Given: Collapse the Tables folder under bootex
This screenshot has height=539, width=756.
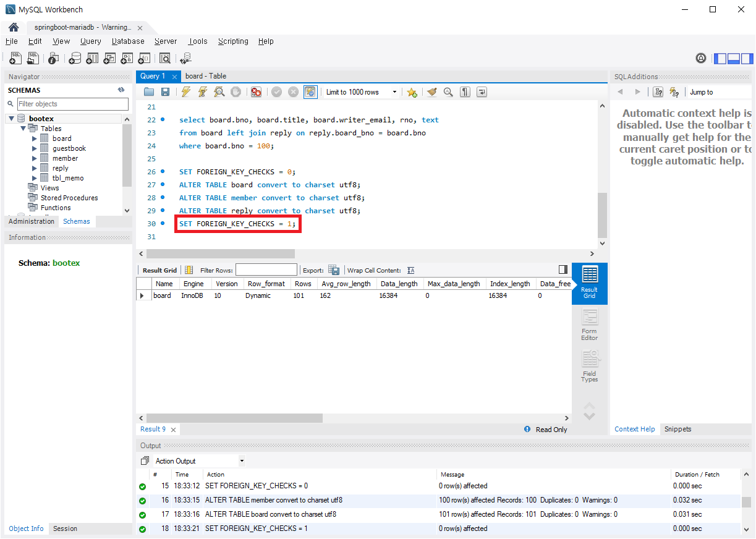Looking at the screenshot, I should (x=23, y=129).
